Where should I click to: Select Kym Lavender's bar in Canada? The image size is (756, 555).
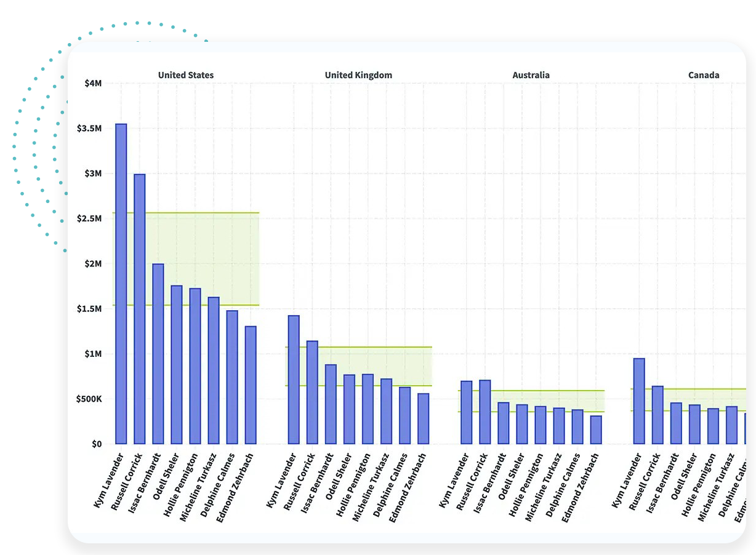click(639, 401)
